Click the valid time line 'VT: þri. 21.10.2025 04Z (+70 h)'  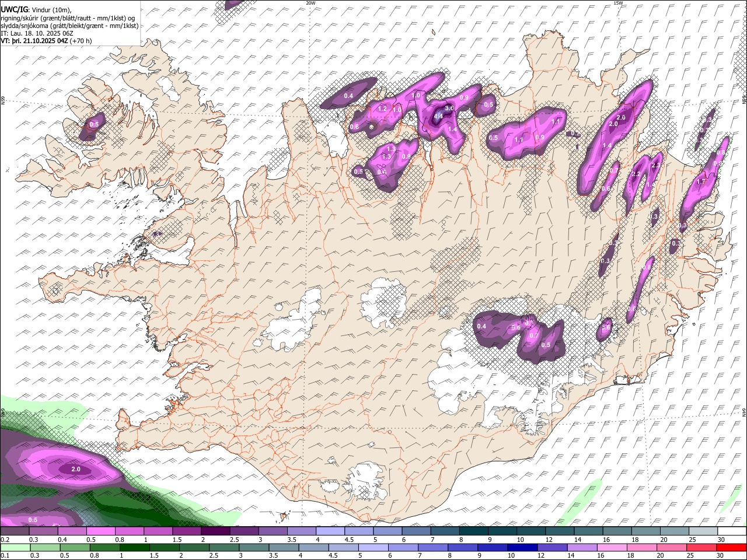click(46, 41)
